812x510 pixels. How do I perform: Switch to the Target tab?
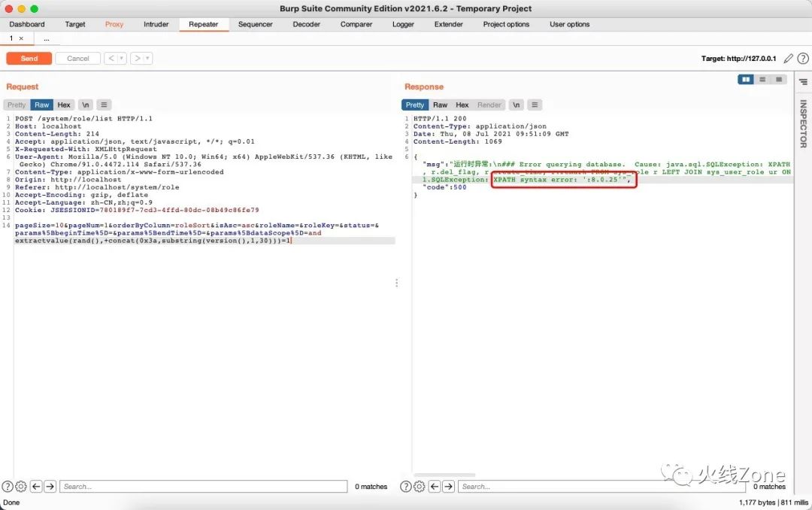click(75, 24)
